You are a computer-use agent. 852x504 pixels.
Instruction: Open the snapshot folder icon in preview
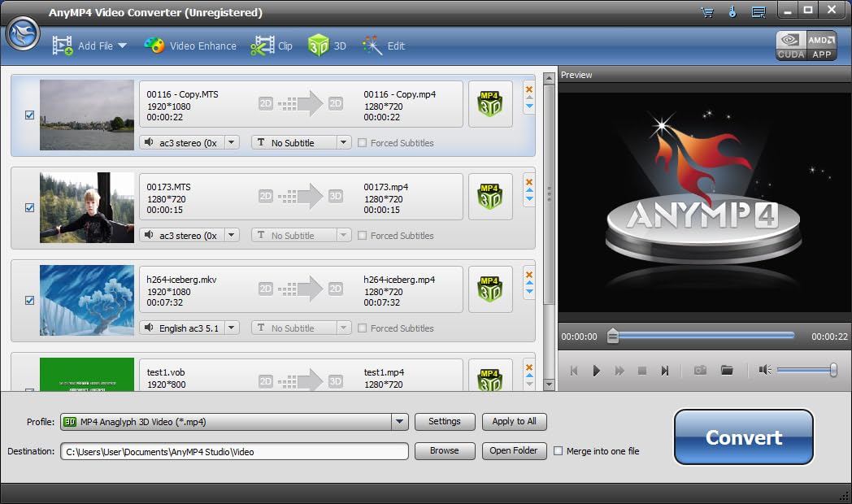tap(727, 371)
